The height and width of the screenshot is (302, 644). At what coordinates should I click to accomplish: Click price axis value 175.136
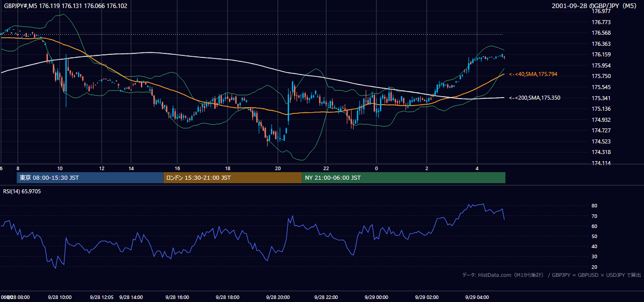[602, 109]
